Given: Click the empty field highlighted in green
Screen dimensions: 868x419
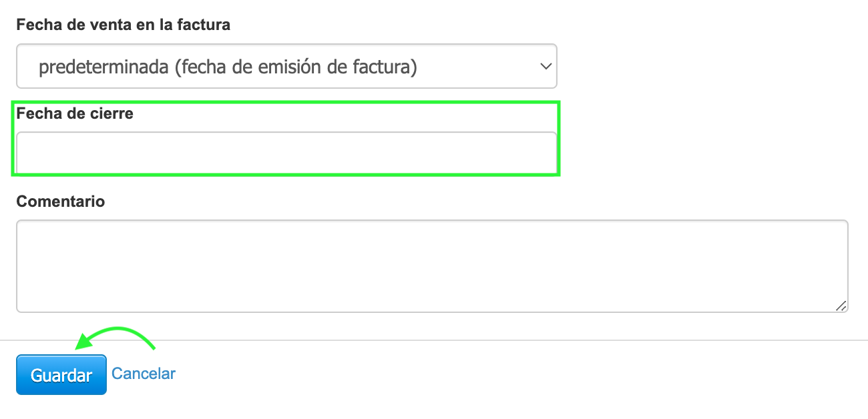Looking at the screenshot, I should [286, 151].
